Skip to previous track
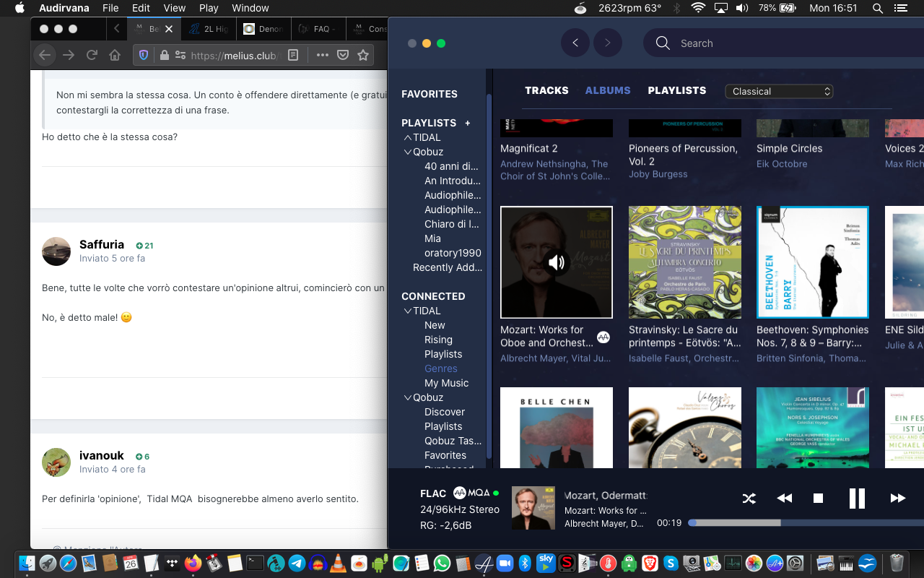Viewport: 924px width, 578px height. coord(784,499)
